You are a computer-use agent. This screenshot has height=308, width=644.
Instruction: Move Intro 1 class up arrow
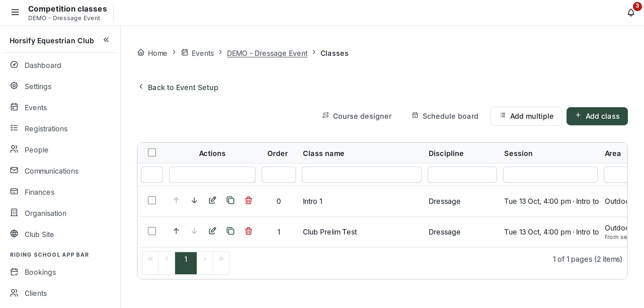click(176, 200)
